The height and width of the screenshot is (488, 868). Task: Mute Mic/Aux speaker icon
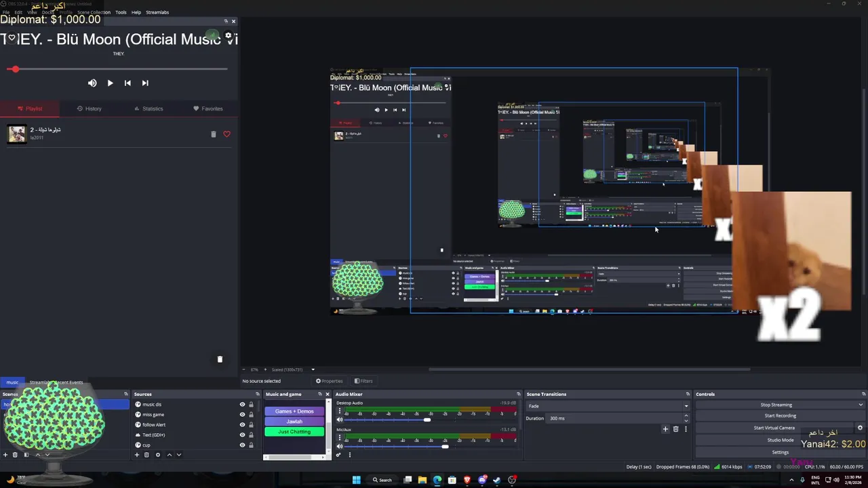[x=340, y=446]
